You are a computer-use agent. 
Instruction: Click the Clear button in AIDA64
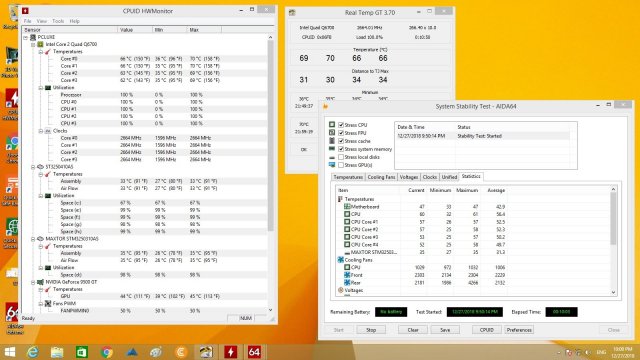[x=413, y=330]
